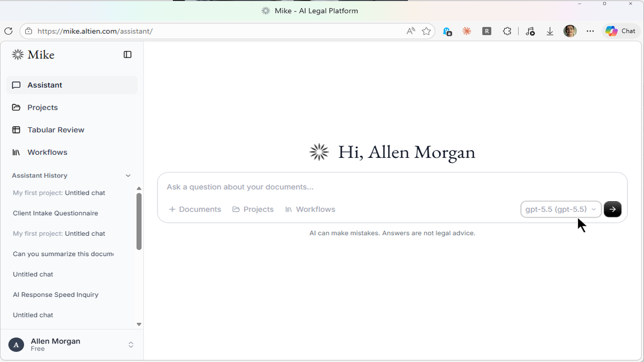
Task: Add this page to favorites
Action: pyautogui.click(x=427, y=31)
